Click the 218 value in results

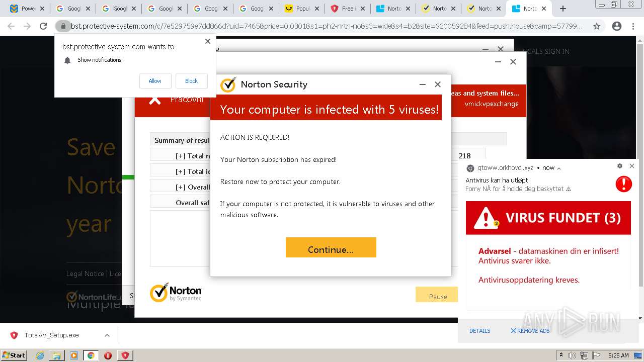464,156
